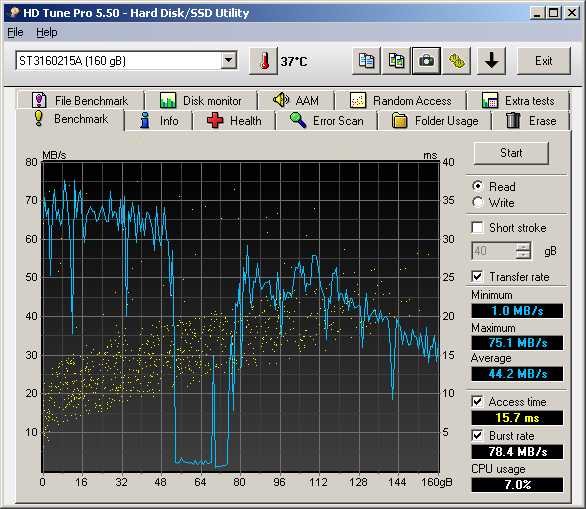Toggle Burst rate checkbox

click(477, 435)
